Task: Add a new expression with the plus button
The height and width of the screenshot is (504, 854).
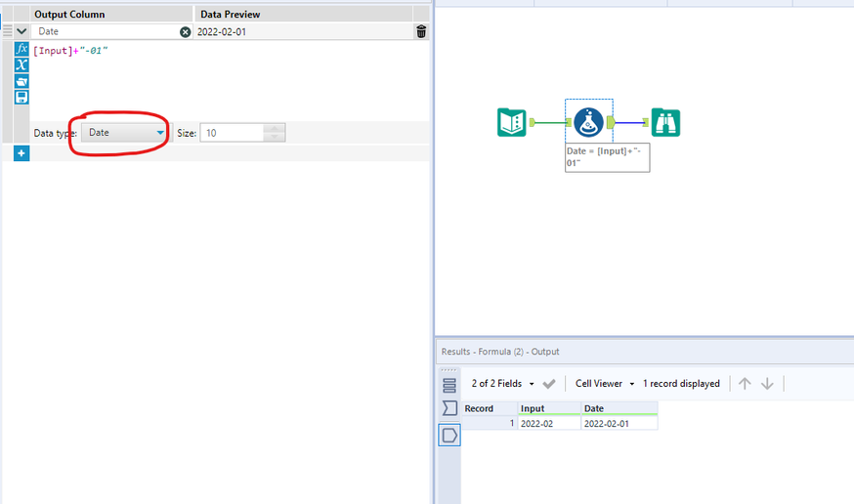Action: [21, 153]
